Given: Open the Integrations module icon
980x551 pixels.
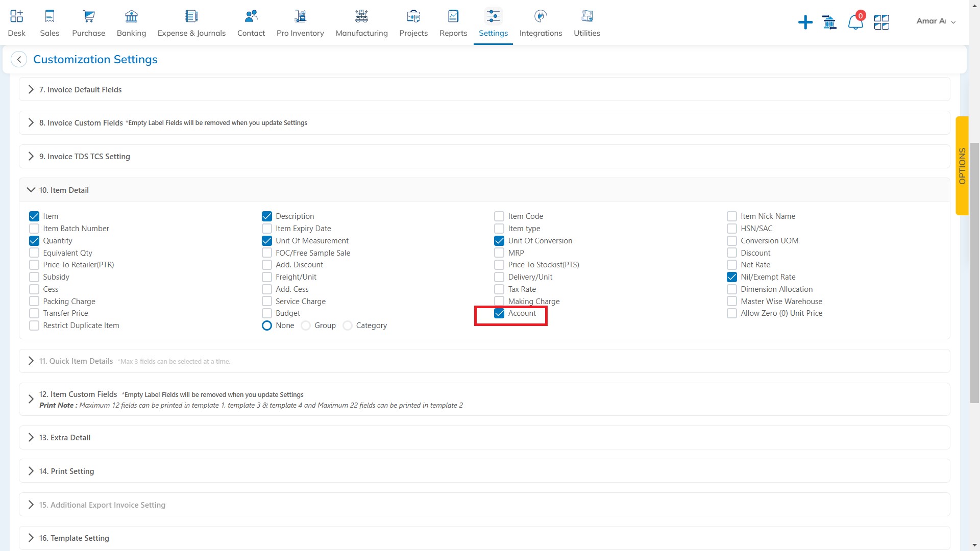Looking at the screenshot, I should click(541, 15).
